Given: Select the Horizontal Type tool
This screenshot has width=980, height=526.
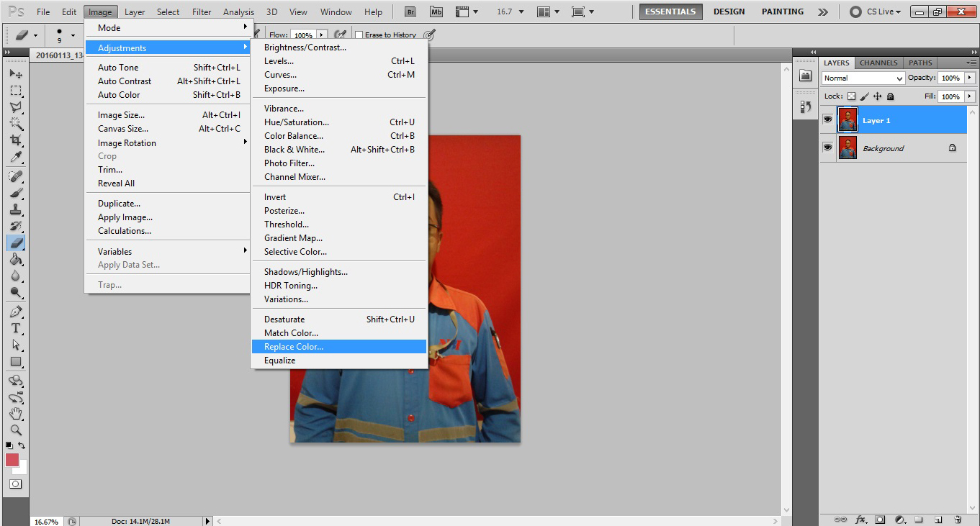Looking at the screenshot, I should tap(16, 327).
